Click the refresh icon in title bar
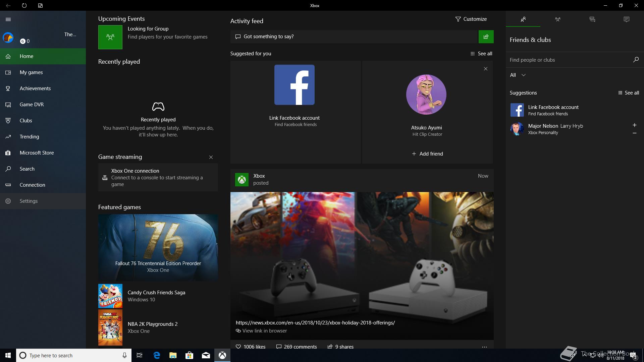This screenshot has width=644, height=362. point(24,5)
